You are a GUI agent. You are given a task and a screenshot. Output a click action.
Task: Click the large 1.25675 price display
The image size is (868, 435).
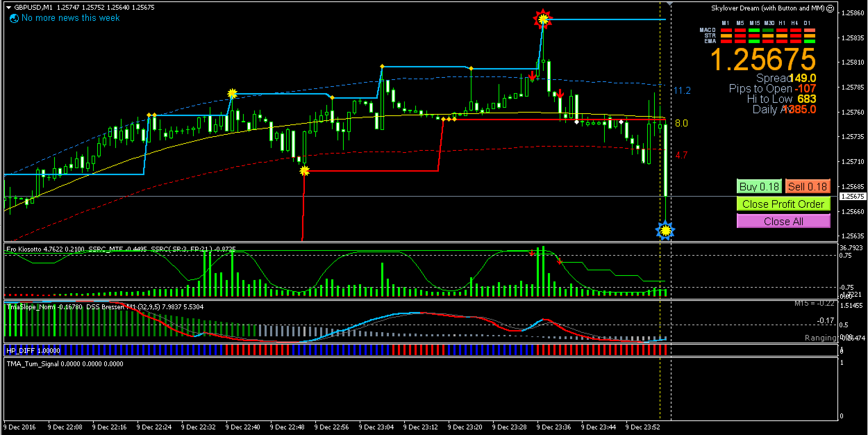click(763, 59)
